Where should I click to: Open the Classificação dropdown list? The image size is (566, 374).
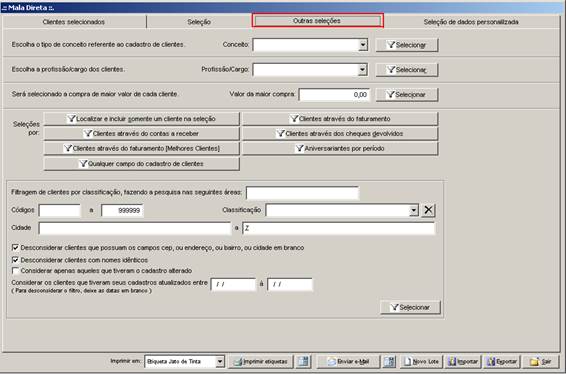(x=414, y=210)
